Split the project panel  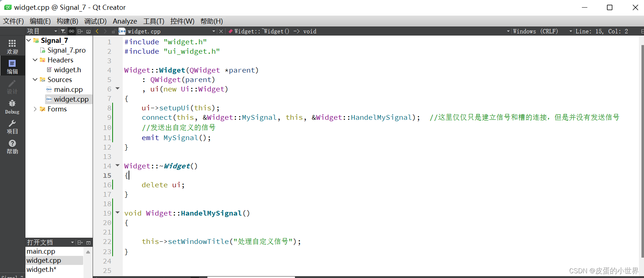tap(80, 31)
